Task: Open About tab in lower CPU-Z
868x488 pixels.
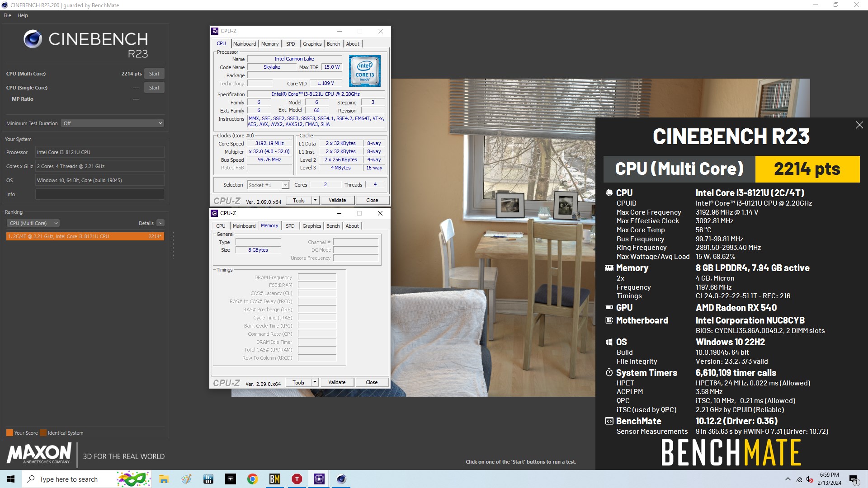Action: [x=352, y=226]
